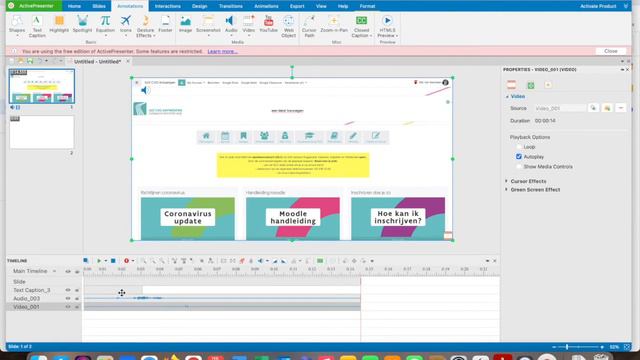Switch to the Home tab
640x360 pixels.
(74, 6)
